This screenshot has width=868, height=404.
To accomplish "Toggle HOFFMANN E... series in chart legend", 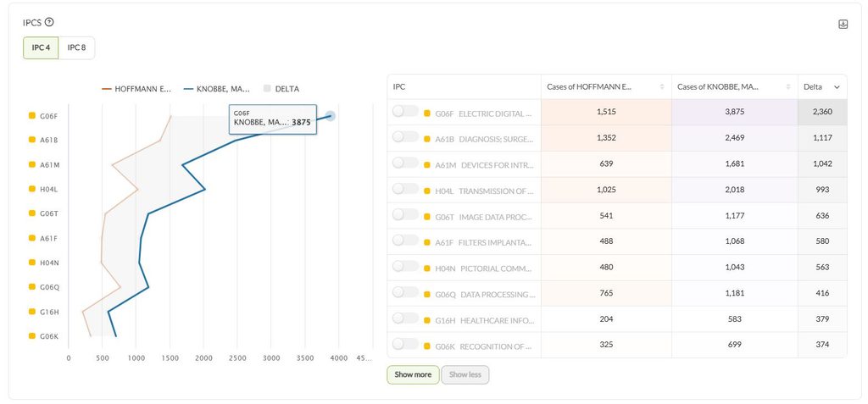I will coord(136,89).
